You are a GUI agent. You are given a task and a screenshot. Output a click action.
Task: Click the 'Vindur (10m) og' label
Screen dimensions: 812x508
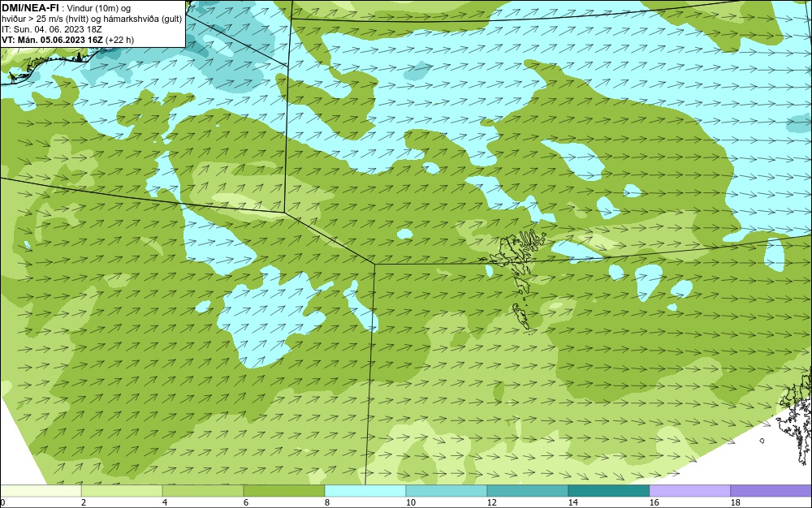click(x=99, y=8)
